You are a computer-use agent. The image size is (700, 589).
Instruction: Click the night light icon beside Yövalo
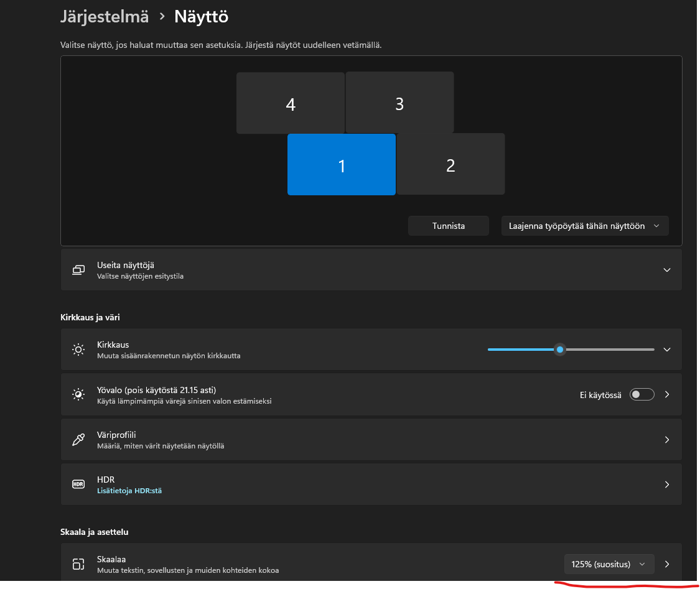[x=78, y=394]
